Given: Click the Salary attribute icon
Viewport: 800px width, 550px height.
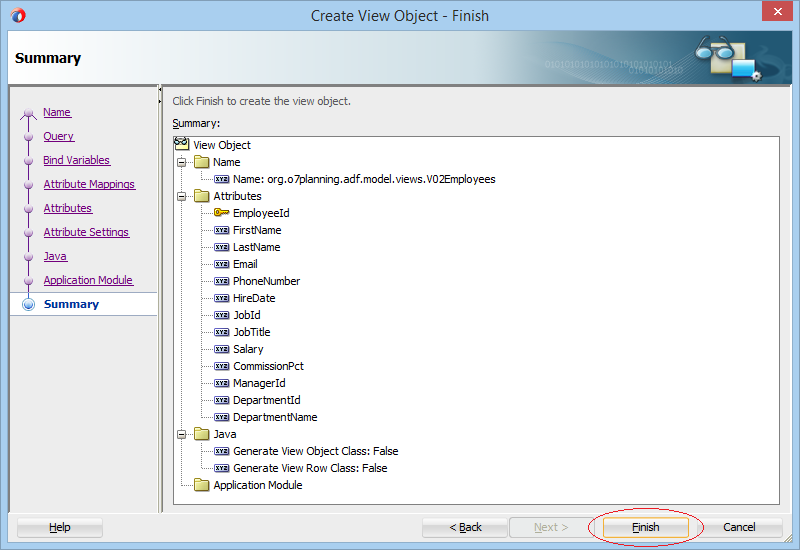Looking at the screenshot, I should (x=221, y=349).
